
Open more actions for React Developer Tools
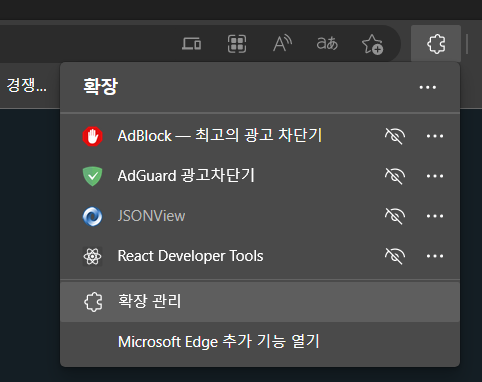(x=435, y=256)
